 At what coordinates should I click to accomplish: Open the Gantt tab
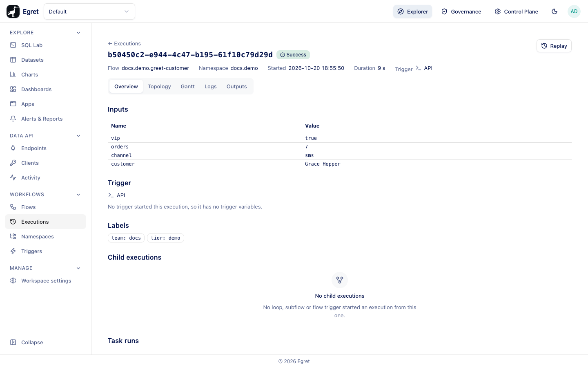(x=188, y=86)
